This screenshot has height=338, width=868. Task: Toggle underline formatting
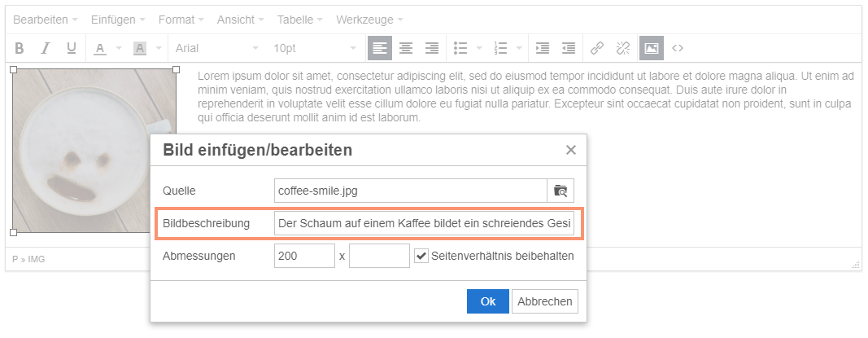(x=72, y=48)
